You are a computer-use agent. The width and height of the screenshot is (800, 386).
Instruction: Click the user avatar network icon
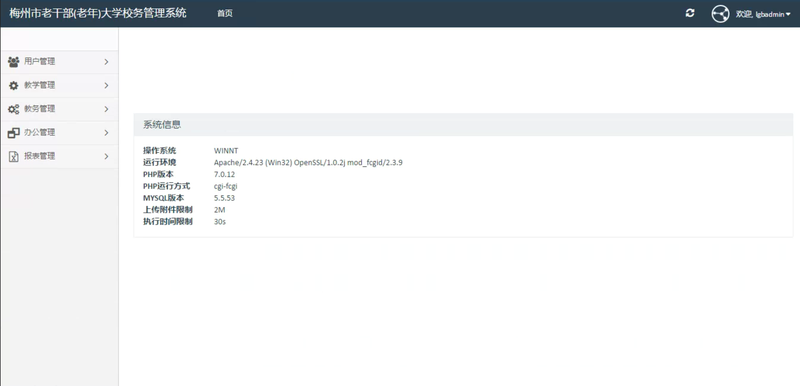pyautogui.click(x=720, y=14)
